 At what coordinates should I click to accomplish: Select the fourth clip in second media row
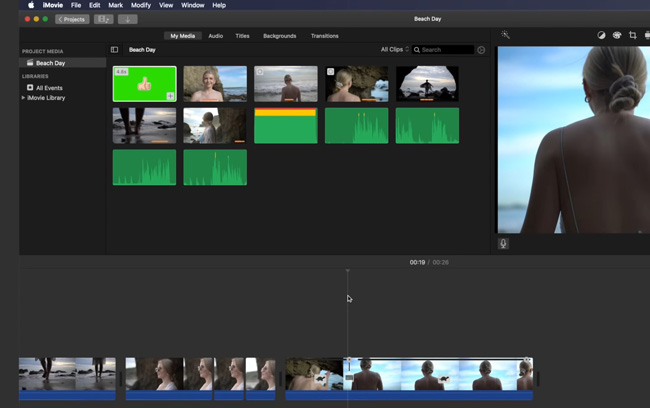tap(357, 126)
